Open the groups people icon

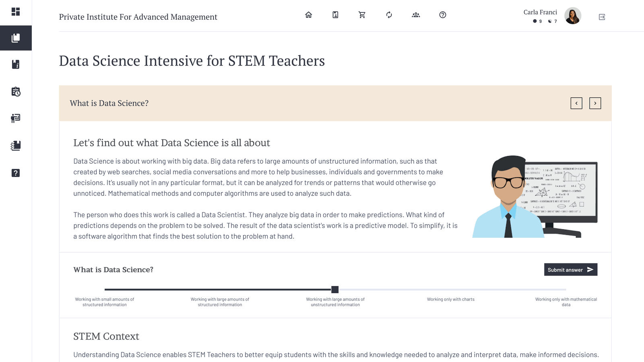click(x=416, y=15)
